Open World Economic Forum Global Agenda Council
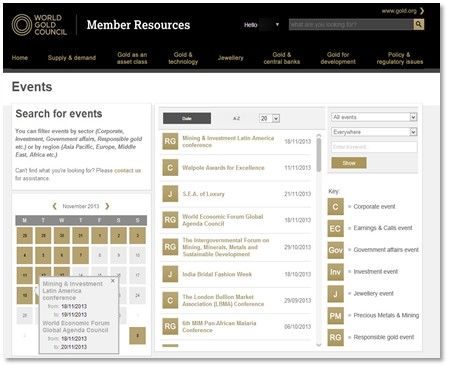Screen dimensions: 449x367 tap(223, 220)
